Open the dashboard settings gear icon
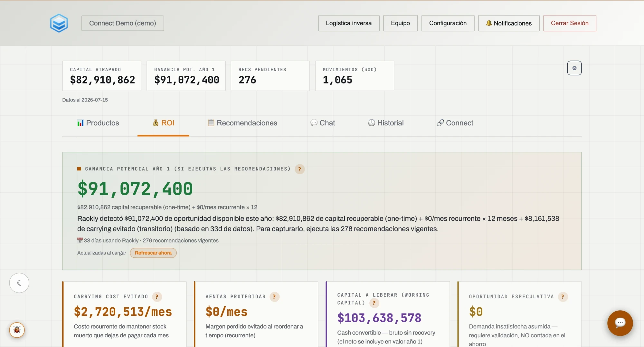Screen dimensions: 644x347 click(574, 68)
